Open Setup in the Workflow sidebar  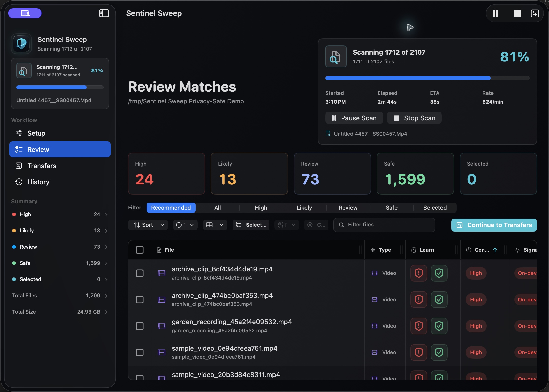pos(60,133)
